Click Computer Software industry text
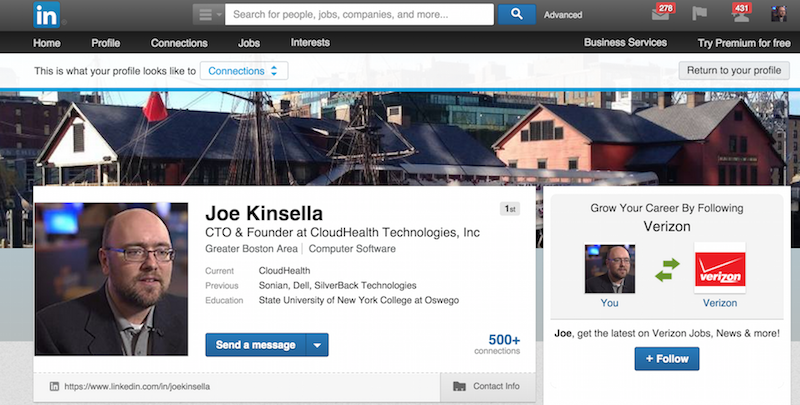This screenshot has height=405, width=800. 352,249
